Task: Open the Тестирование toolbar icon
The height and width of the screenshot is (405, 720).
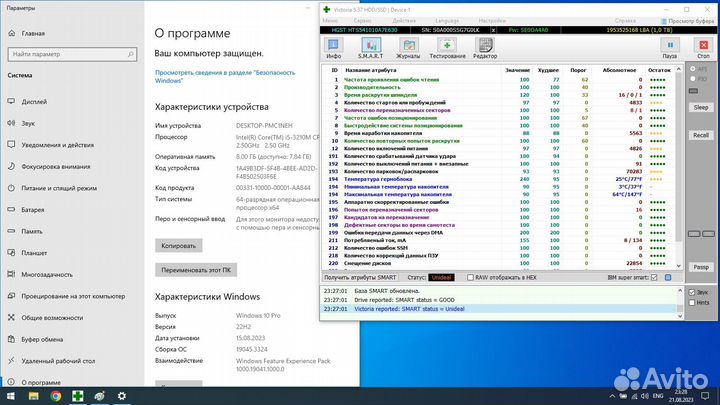Action: click(x=447, y=48)
